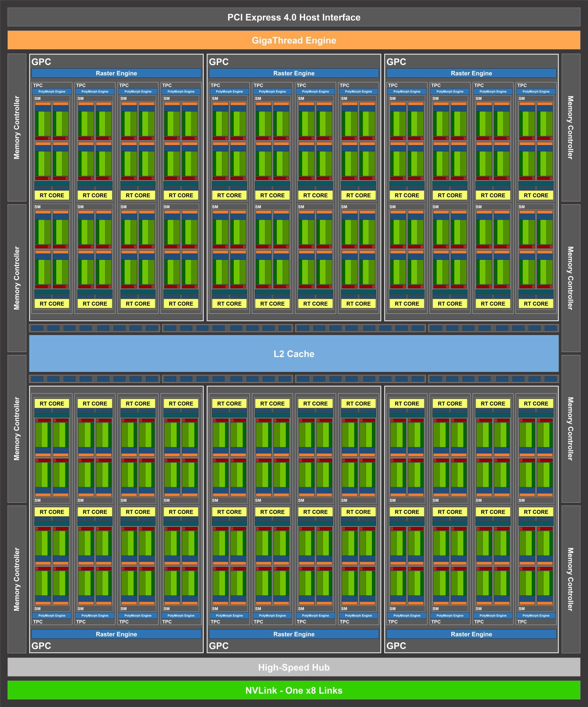Select Raster Engine in the top-left GPC

[116, 73]
